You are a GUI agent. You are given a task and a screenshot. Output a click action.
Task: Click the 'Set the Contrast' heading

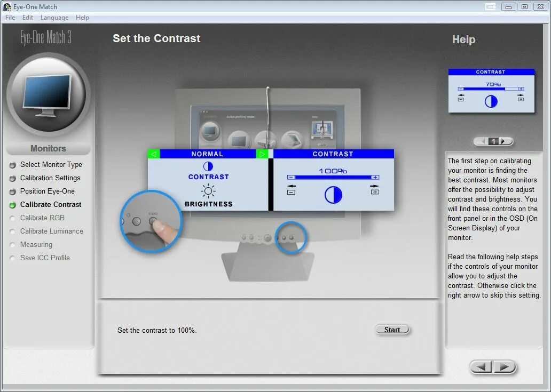[156, 38]
